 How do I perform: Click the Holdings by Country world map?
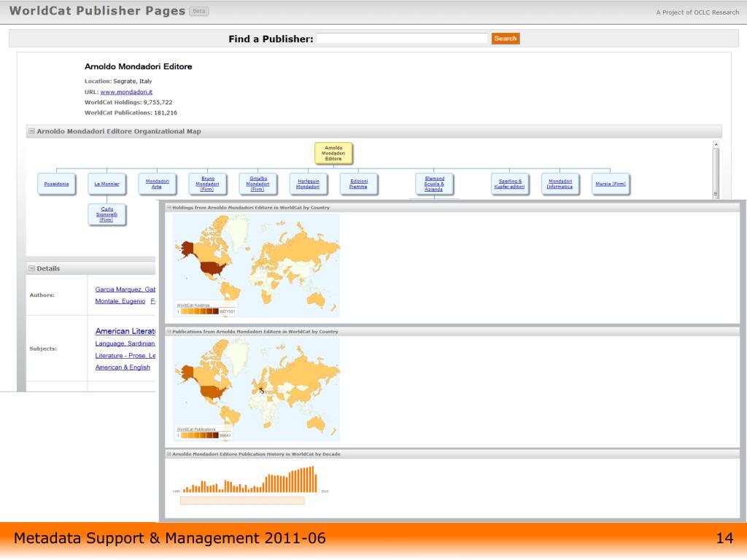[x=256, y=265]
